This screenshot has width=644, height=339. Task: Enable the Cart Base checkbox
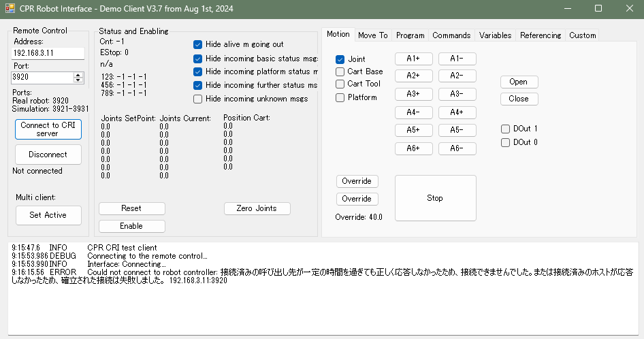point(340,71)
